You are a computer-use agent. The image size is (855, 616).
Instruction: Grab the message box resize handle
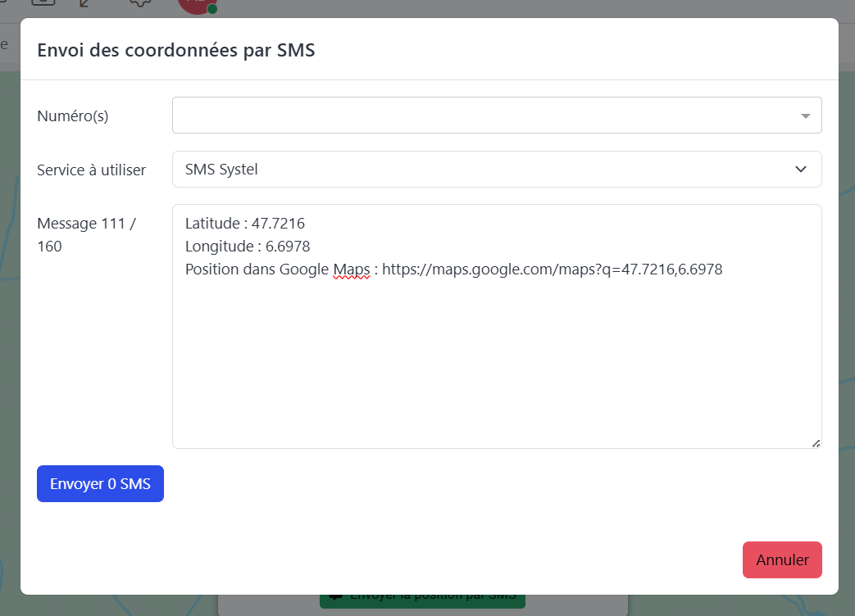[x=816, y=443]
